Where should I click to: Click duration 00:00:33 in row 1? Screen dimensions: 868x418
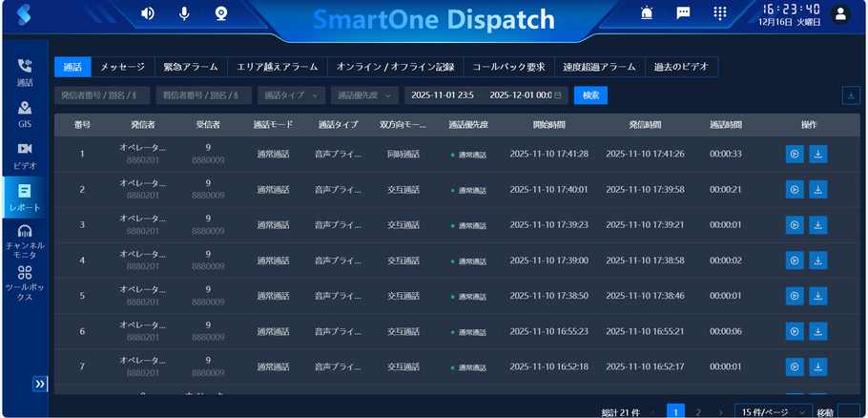pos(725,154)
